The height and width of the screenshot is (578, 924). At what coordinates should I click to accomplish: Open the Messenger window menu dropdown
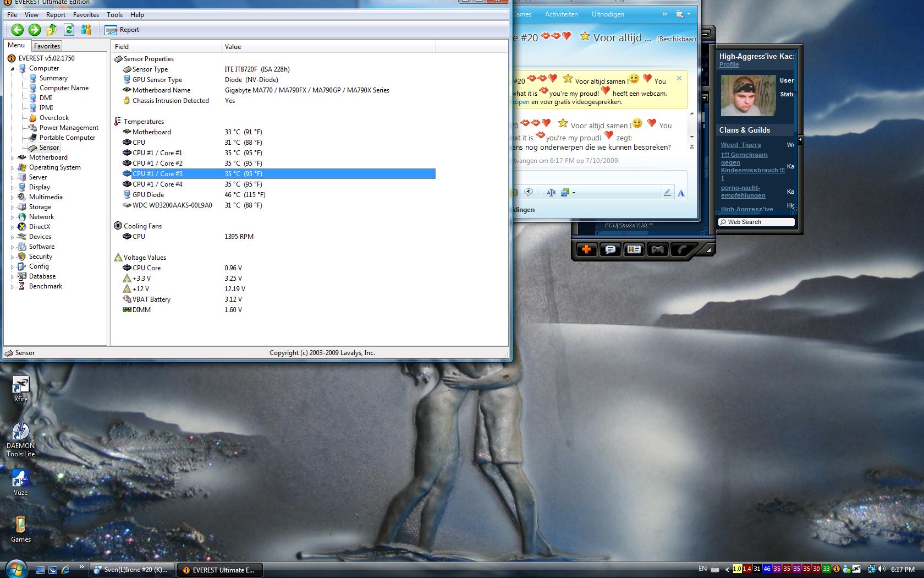(x=683, y=15)
